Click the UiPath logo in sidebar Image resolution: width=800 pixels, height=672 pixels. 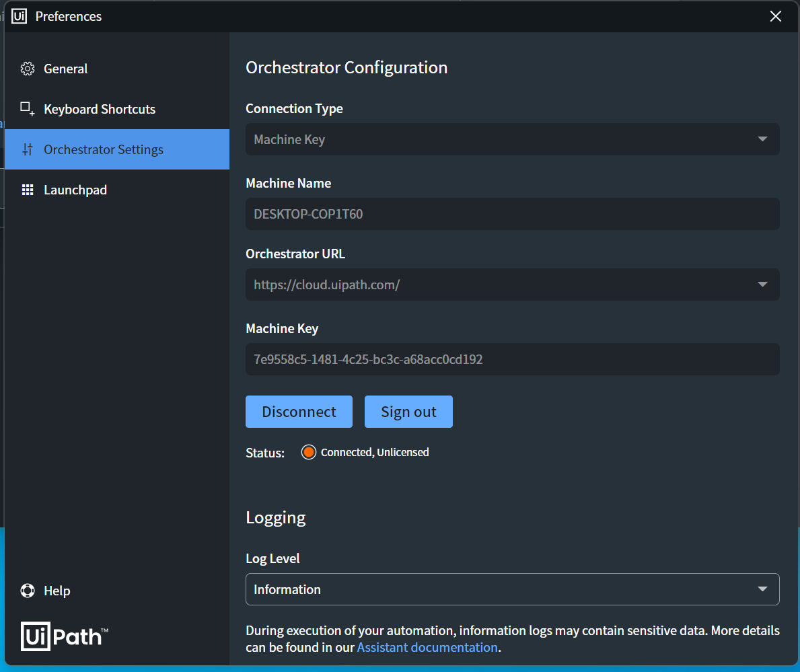pos(65,636)
